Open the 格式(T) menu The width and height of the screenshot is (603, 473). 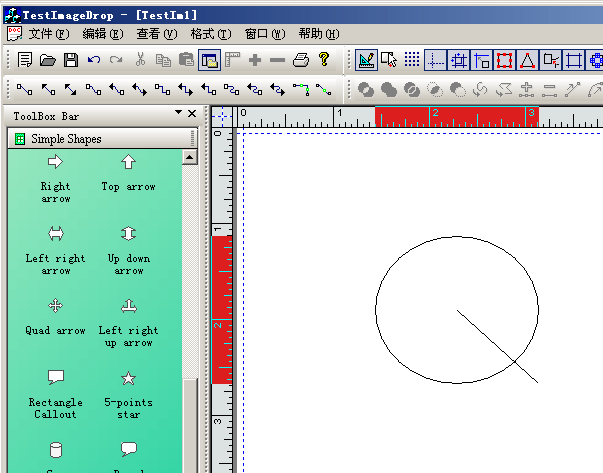pos(210,33)
